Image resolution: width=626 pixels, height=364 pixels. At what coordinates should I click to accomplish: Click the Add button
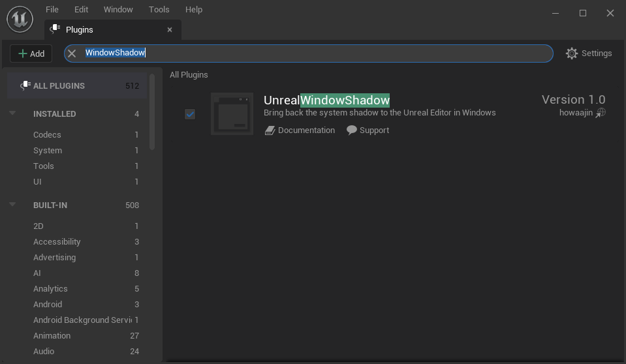(x=31, y=53)
